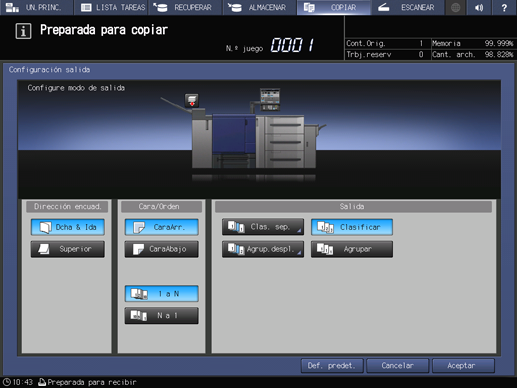Click the Configuración salida title
Image resolution: width=517 pixels, height=388 pixels.
coord(49,70)
